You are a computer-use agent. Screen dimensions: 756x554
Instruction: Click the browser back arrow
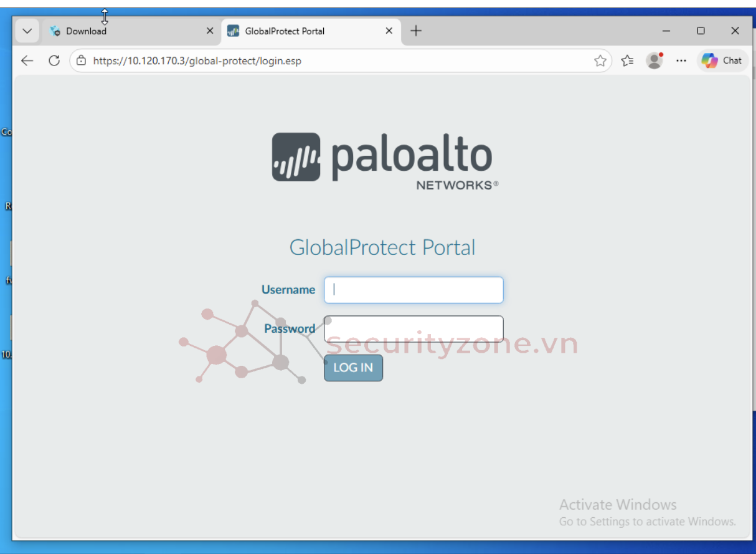[x=27, y=60]
